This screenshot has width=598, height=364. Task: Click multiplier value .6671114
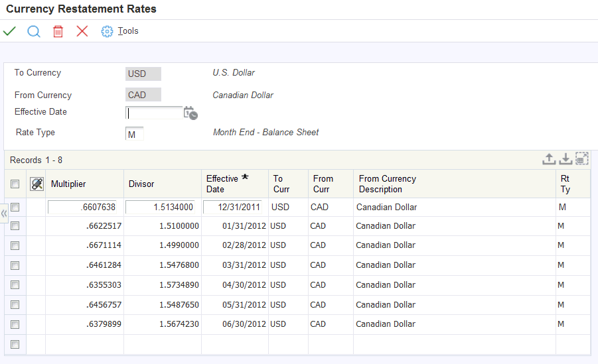pyautogui.click(x=104, y=245)
